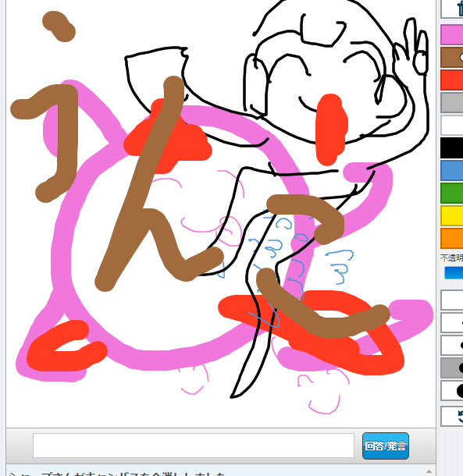The height and width of the screenshot is (476, 463).
Task: Choose the highlighted gray brush size button
Action: (452, 368)
